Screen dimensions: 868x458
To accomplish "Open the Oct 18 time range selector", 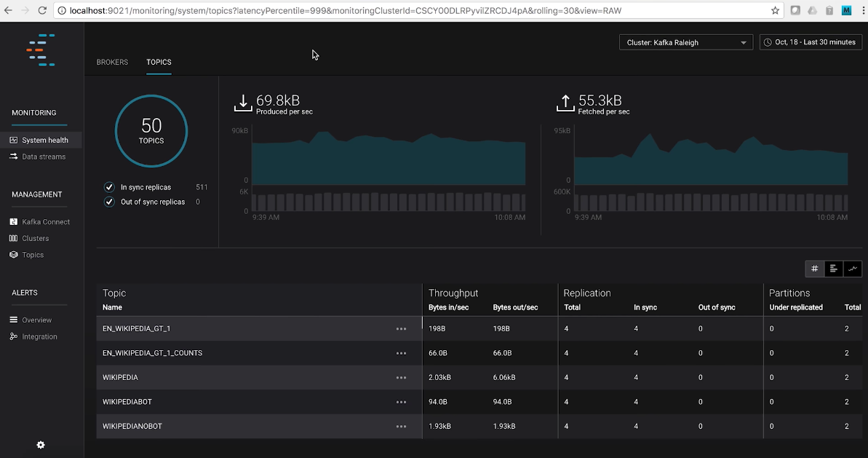I will (811, 42).
